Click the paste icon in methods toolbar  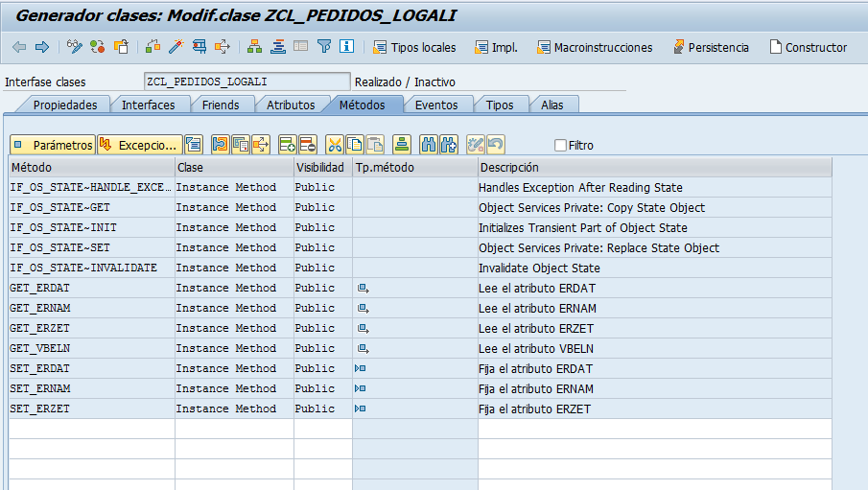coord(374,145)
